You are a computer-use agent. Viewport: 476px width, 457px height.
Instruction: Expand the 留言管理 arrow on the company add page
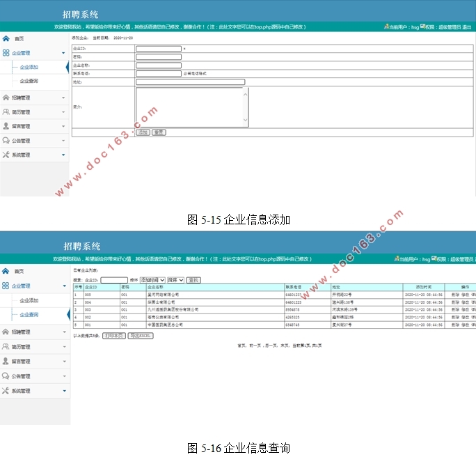[x=63, y=126]
